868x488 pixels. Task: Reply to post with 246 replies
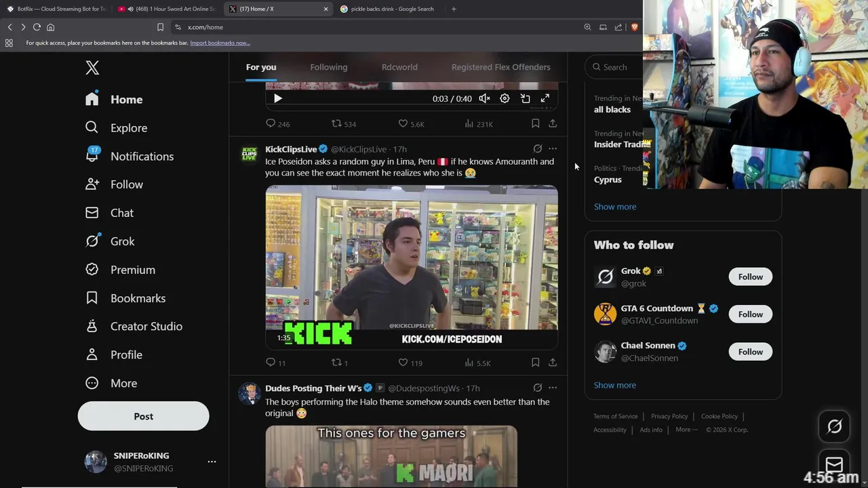coord(277,124)
